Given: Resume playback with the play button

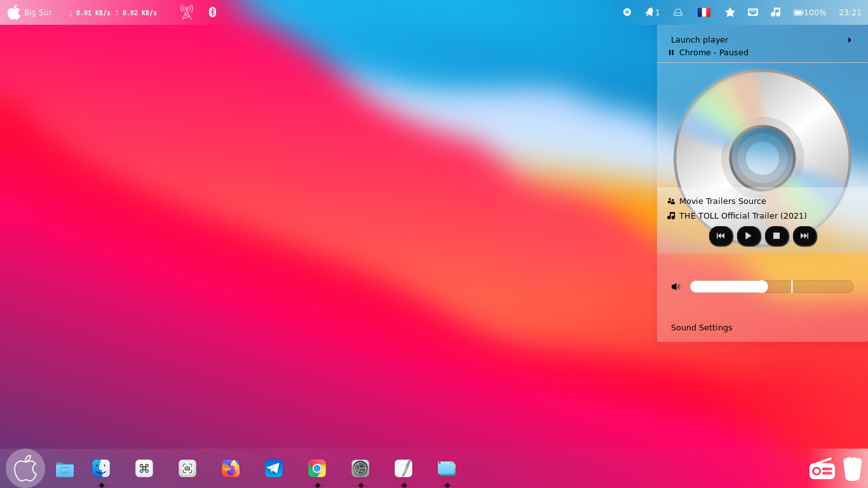Looking at the screenshot, I should point(749,236).
